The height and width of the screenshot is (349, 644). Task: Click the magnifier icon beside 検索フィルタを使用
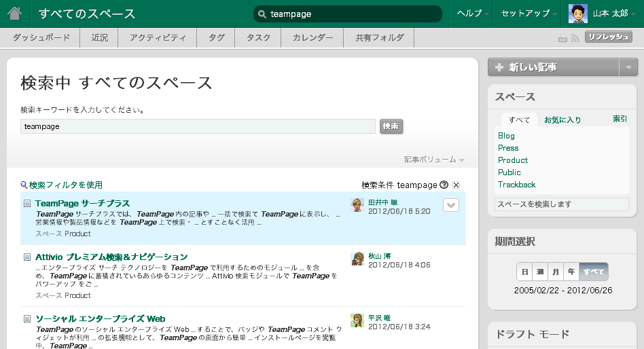[24, 185]
